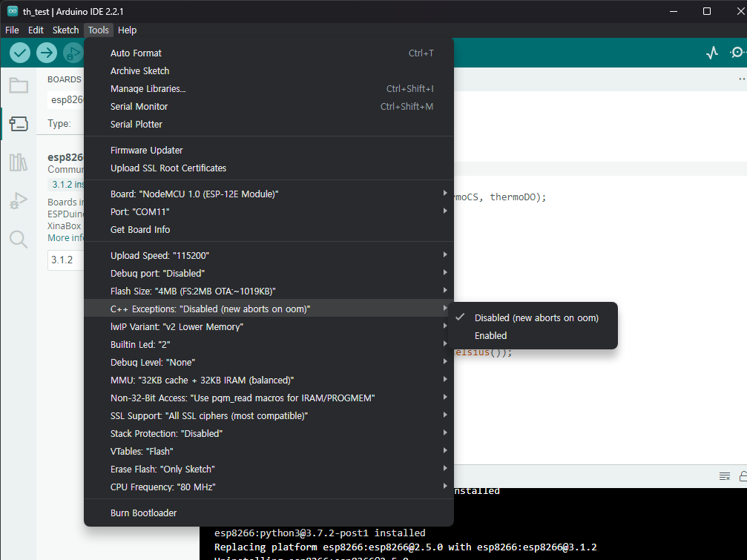Click the Replacing platform esp8266 console line
This screenshot has height=560, width=747.
[x=406, y=547]
